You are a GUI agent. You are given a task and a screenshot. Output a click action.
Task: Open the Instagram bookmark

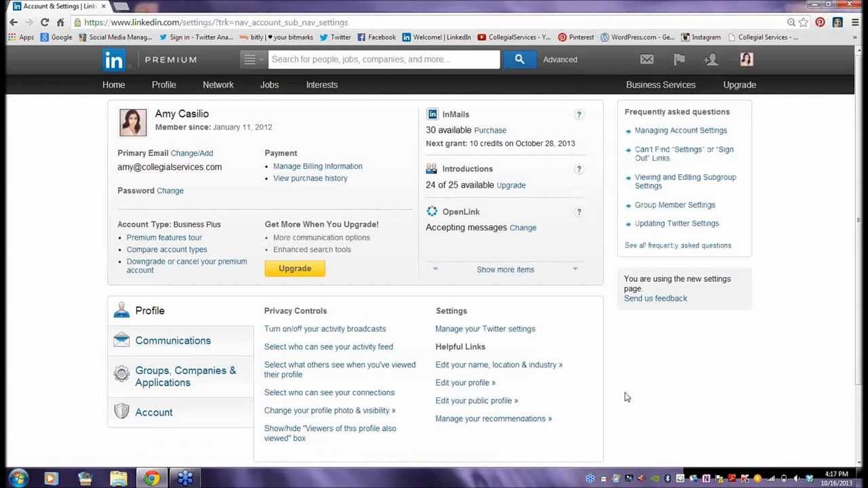click(x=701, y=37)
